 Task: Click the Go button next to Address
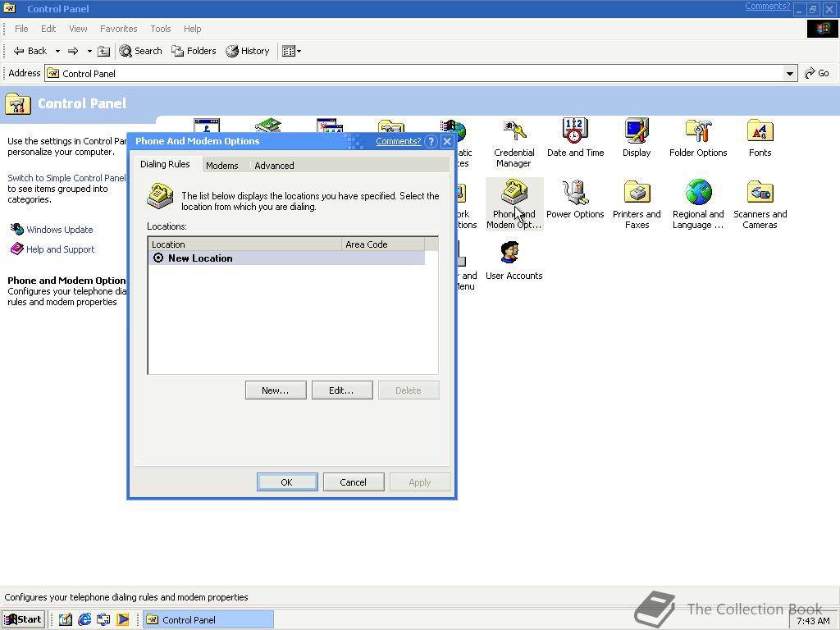[x=817, y=73]
